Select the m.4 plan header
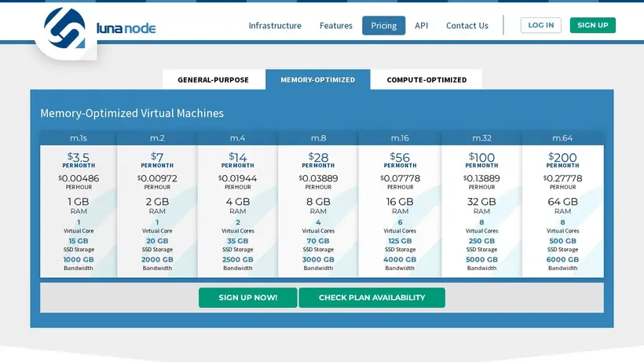The height and width of the screenshot is (362, 644). 238,138
